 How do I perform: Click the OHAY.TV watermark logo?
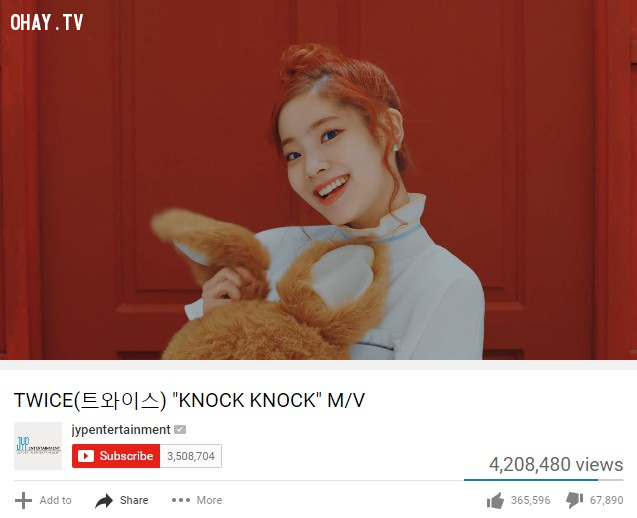(x=47, y=22)
